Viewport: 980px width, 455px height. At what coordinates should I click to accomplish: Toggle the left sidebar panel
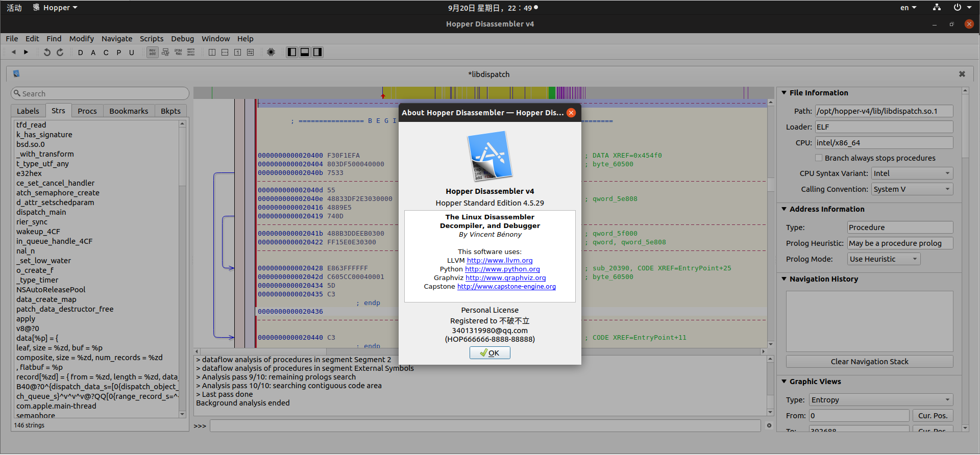coord(292,52)
